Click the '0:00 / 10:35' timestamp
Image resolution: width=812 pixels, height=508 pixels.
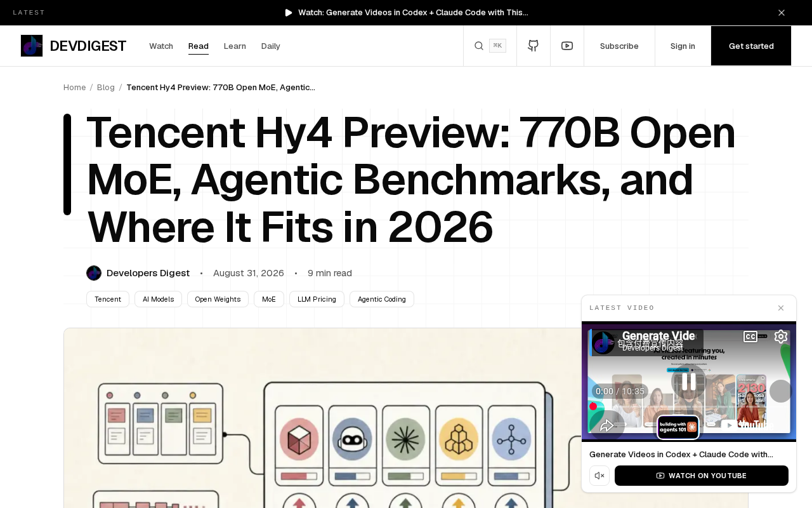pos(620,391)
